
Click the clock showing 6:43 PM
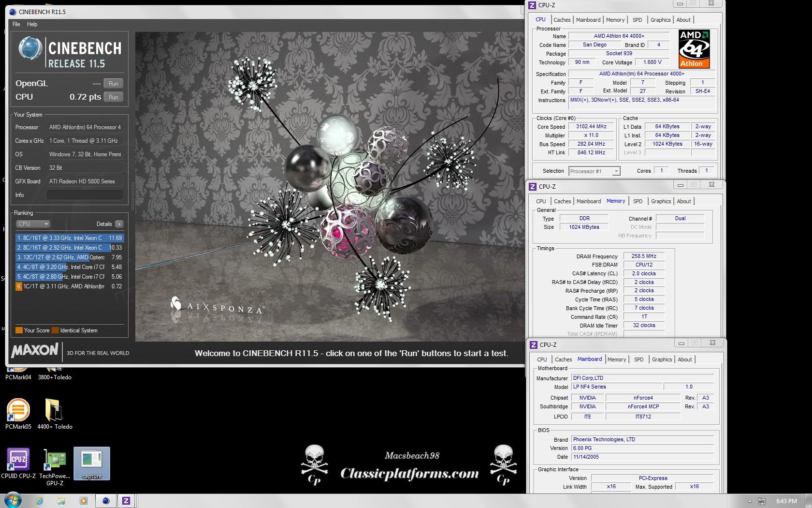pos(786,501)
